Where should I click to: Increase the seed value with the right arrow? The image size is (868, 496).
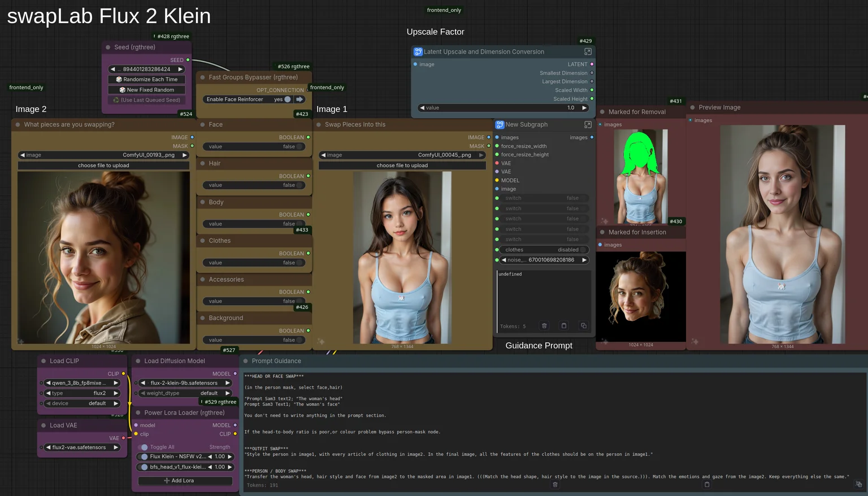click(180, 69)
